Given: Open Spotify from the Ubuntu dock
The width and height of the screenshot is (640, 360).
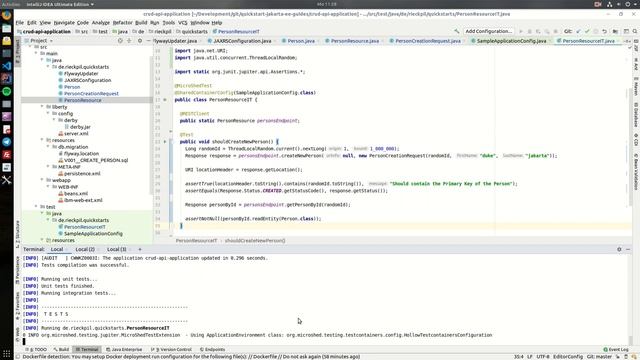Looking at the screenshot, I should (7, 91).
